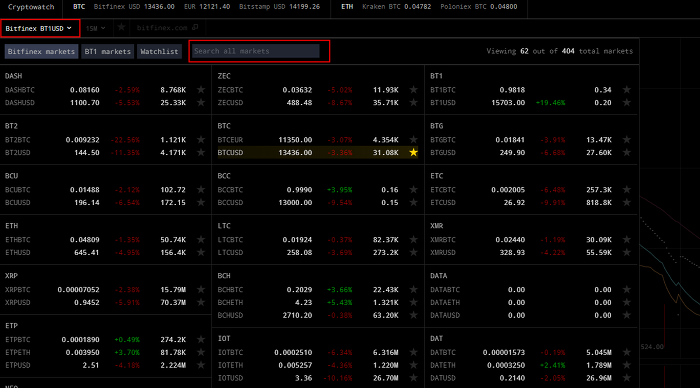Toggle watchlist star for BCHETH
The width and height of the screenshot is (700, 388).
[x=413, y=302]
